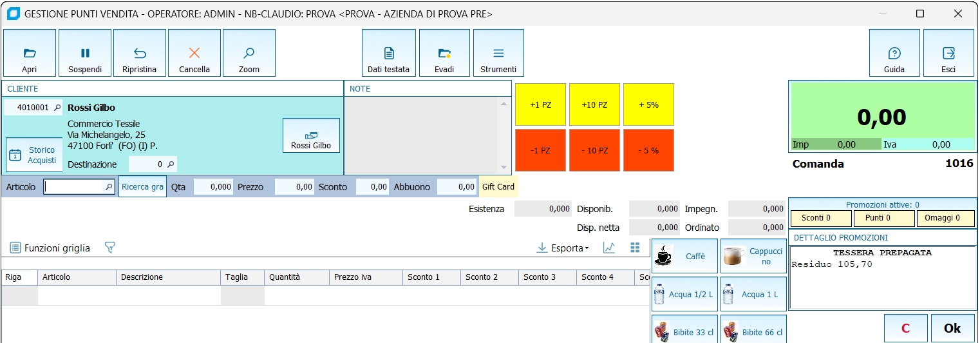Click the Sconto 4 column header
Image resolution: width=980 pixels, height=343 pixels.
click(605, 277)
